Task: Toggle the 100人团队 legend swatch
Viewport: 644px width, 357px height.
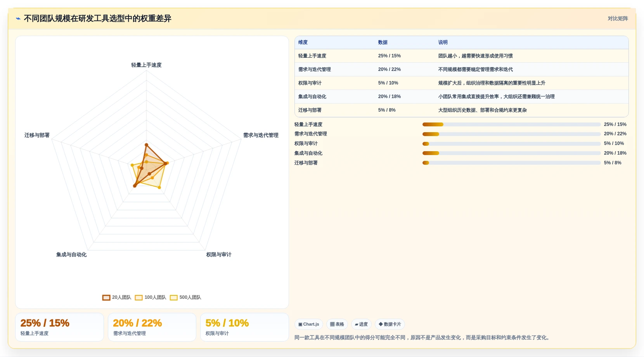Action: 139,298
